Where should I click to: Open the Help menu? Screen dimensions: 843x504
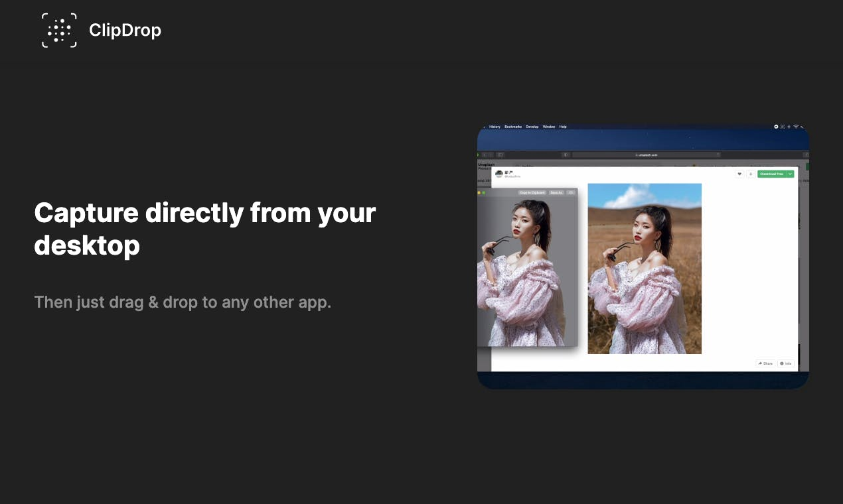(x=563, y=127)
